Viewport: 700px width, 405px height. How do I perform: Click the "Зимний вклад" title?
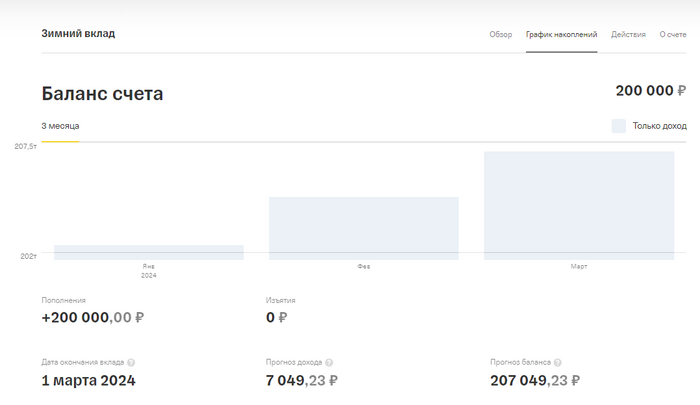pyautogui.click(x=78, y=33)
